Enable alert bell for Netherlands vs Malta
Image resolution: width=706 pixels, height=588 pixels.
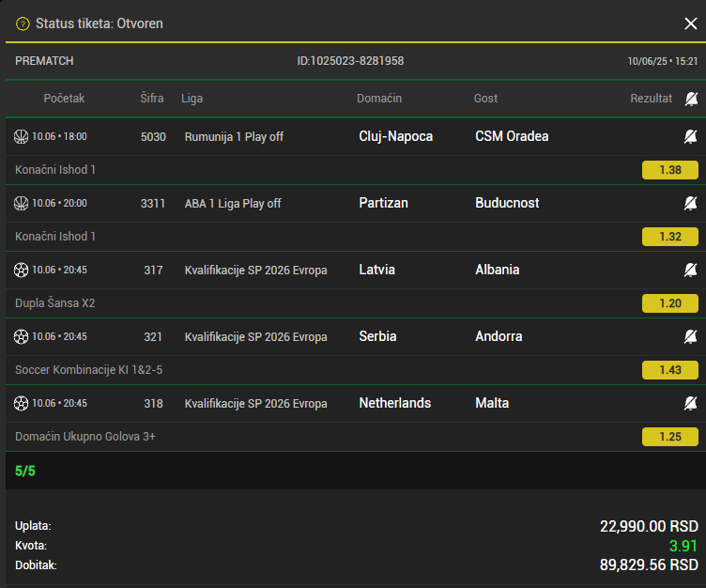click(690, 403)
